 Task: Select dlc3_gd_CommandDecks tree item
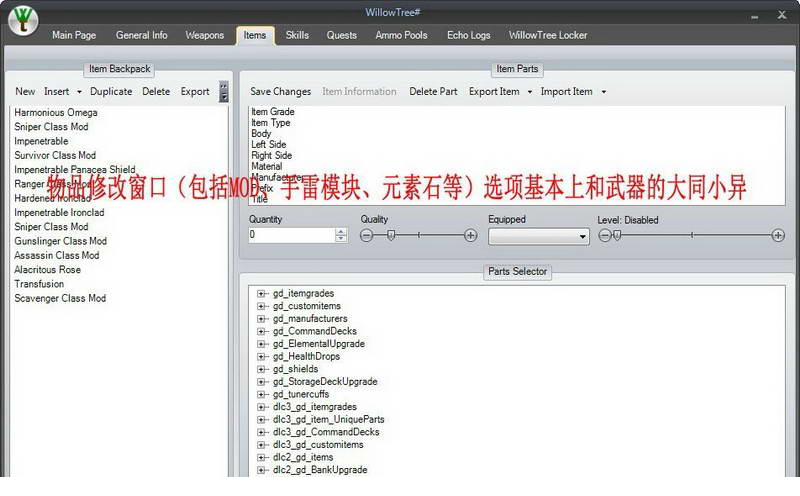click(326, 432)
